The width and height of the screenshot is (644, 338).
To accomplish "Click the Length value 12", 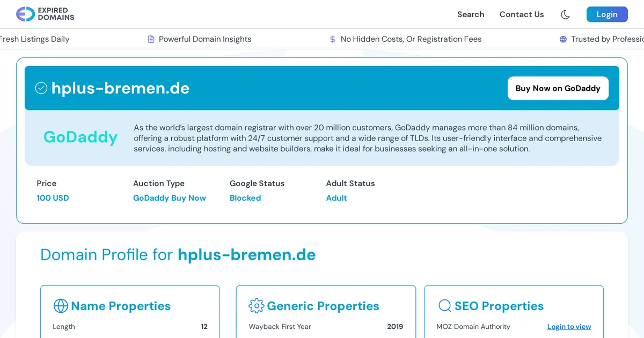I will [x=204, y=327].
